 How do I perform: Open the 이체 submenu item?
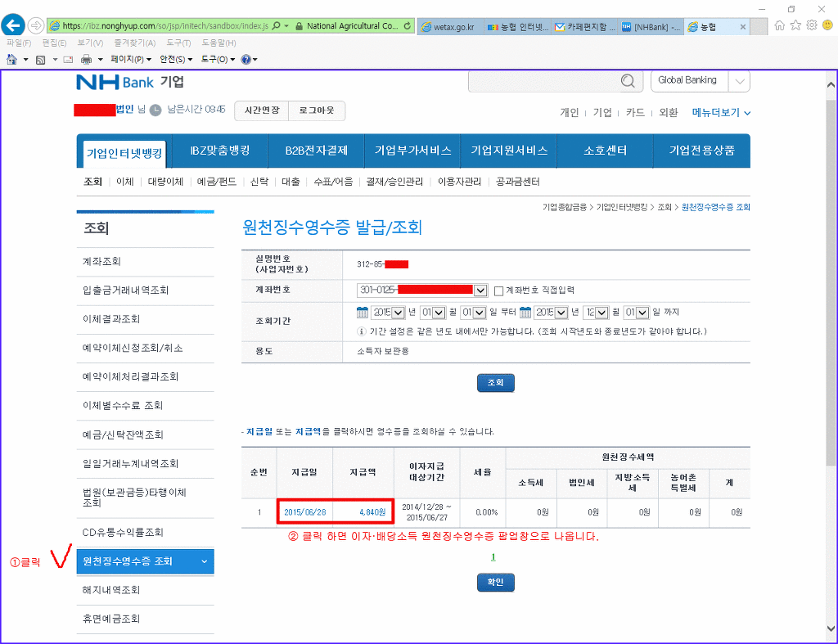125,182
